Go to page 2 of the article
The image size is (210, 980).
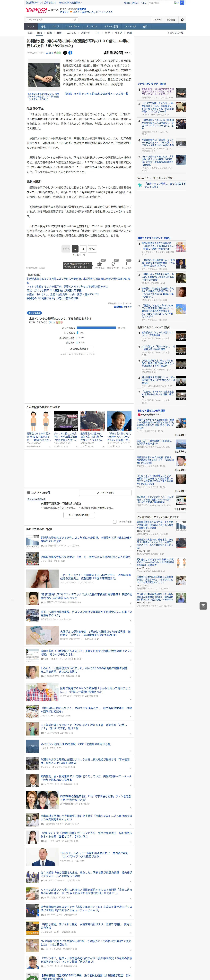[x=83, y=248]
